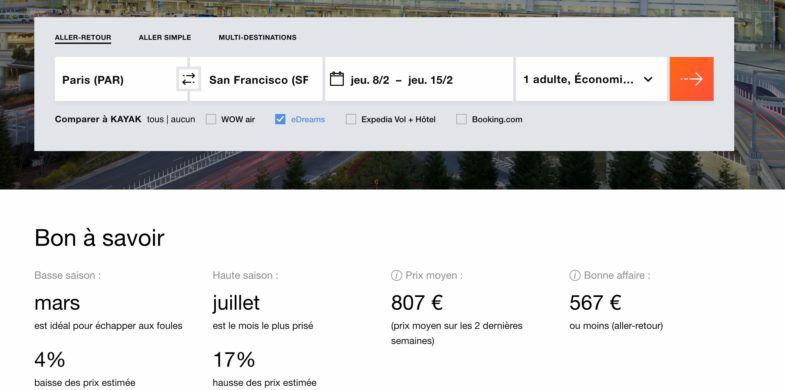Swap origin and destination with the arrows icon
The image size is (785, 390).
(189, 79)
